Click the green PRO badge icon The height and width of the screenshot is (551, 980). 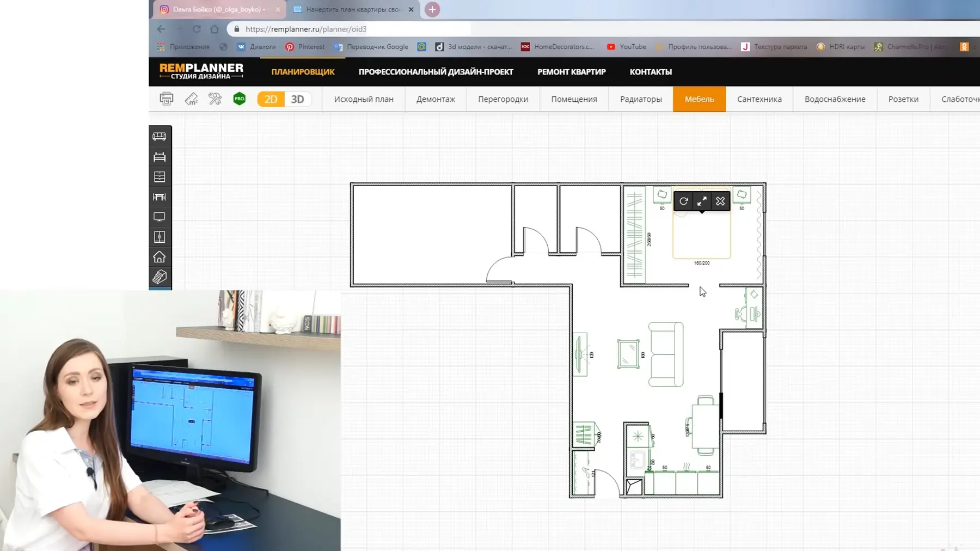(x=240, y=99)
